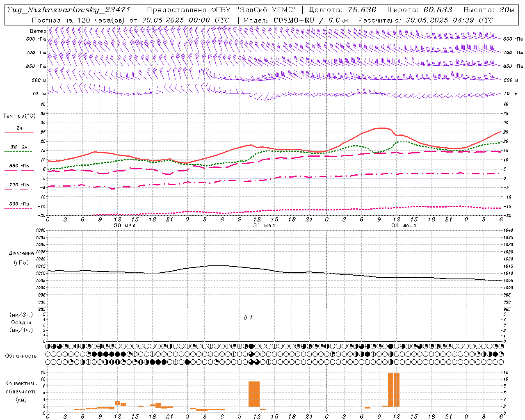Viewport: 525px width, 420px height.
Task: Click the "Ветер" wind panel label
Action: click(38, 31)
